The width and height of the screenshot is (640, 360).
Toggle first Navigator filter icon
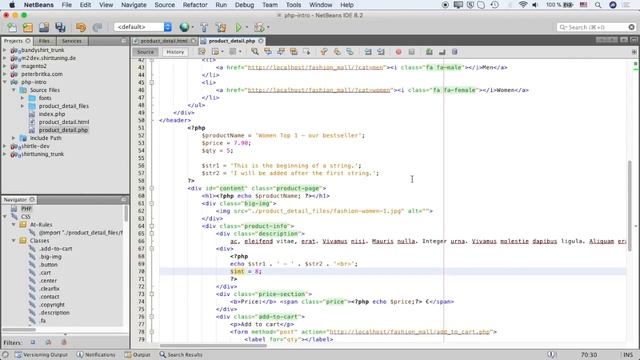[33, 342]
